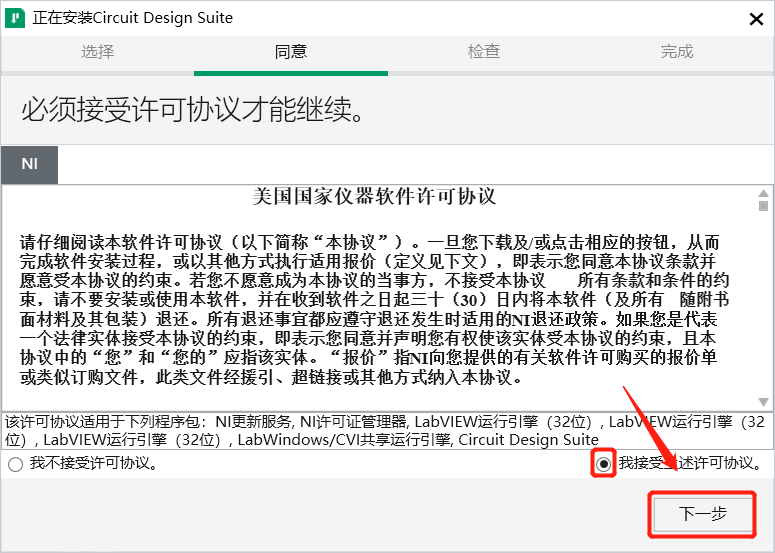Click the 下一步 button
The width and height of the screenshot is (775, 553).
pyautogui.click(x=702, y=514)
